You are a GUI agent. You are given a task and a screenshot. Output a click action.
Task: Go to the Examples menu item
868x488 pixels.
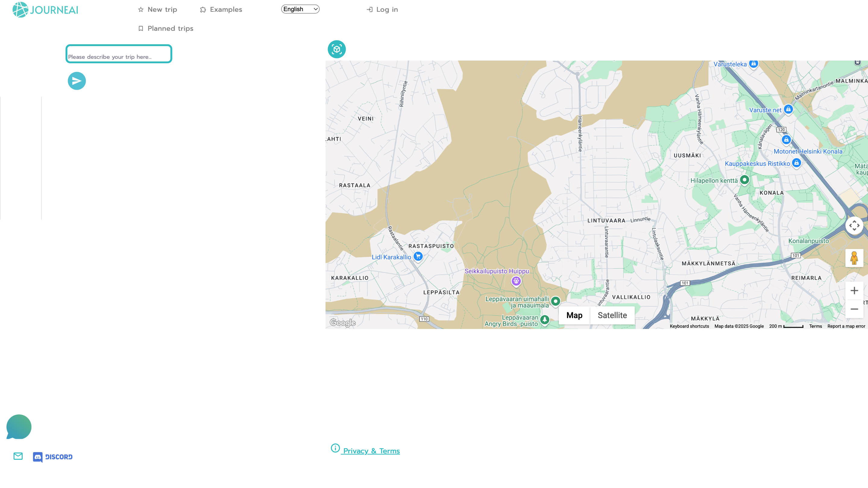coord(221,9)
